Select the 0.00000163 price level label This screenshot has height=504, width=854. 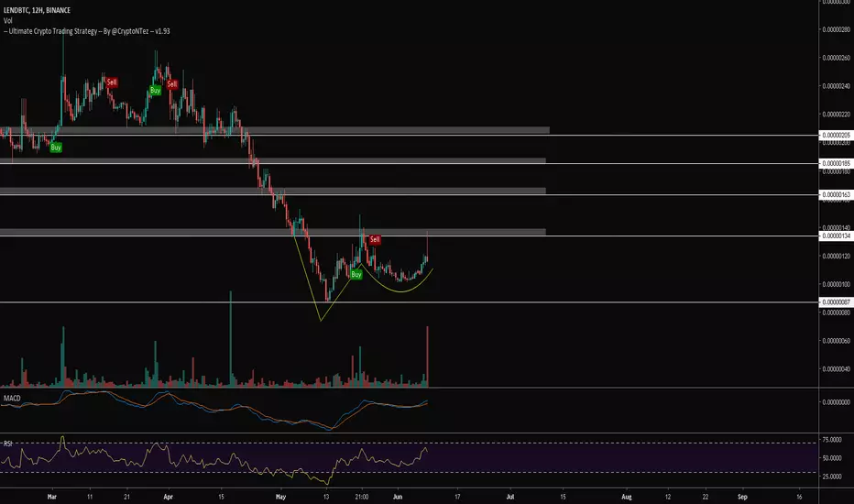(836, 194)
